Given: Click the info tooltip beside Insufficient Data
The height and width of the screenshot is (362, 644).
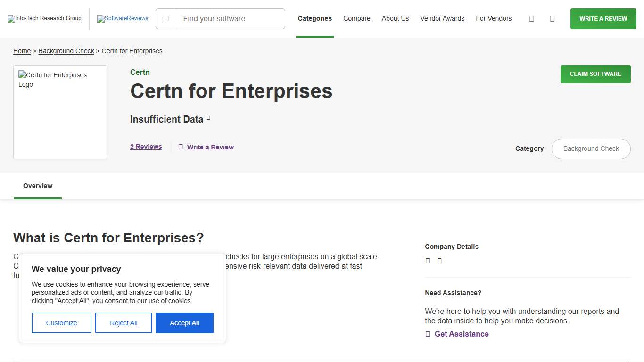Looking at the screenshot, I should tap(208, 118).
